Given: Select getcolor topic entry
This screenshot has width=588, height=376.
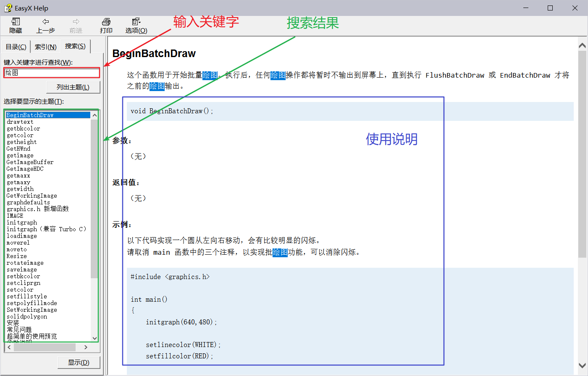Looking at the screenshot, I should tap(20, 135).
